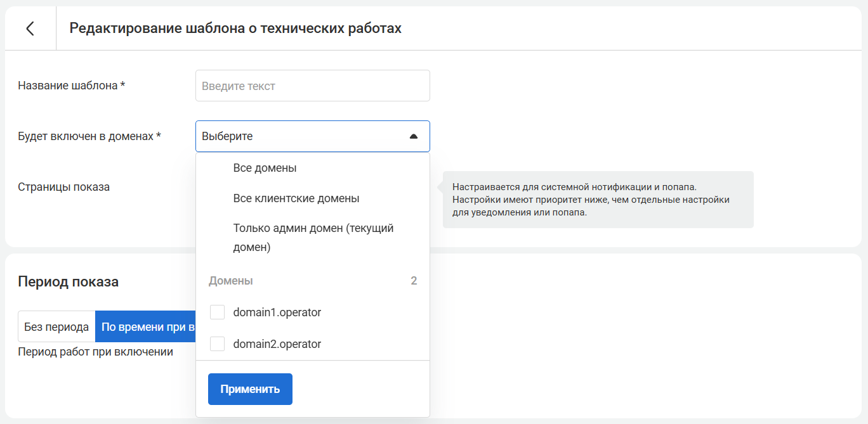This screenshot has width=868, height=424.
Task: Select the 'Все домены' option
Action: 265,168
